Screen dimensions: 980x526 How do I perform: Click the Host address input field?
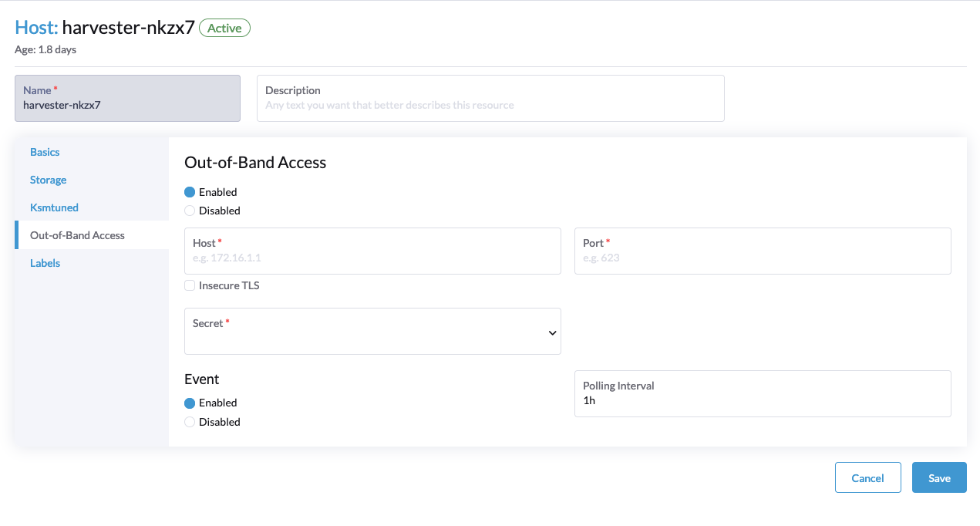point(372,255)
